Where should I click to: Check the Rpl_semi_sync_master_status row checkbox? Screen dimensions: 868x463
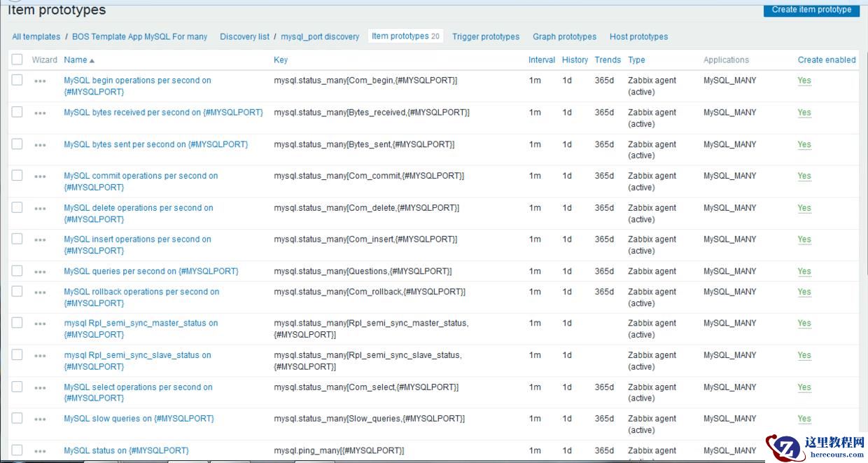(x=17, y=322)
